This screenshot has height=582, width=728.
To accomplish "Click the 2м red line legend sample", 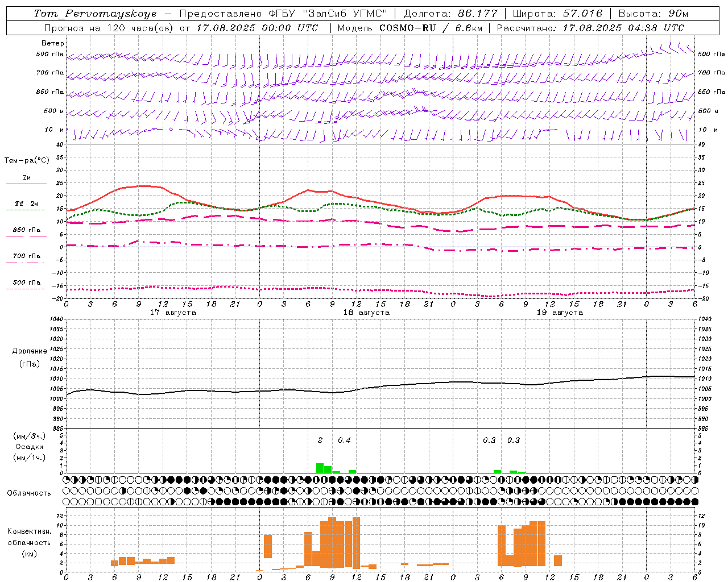I will point(26,184).
